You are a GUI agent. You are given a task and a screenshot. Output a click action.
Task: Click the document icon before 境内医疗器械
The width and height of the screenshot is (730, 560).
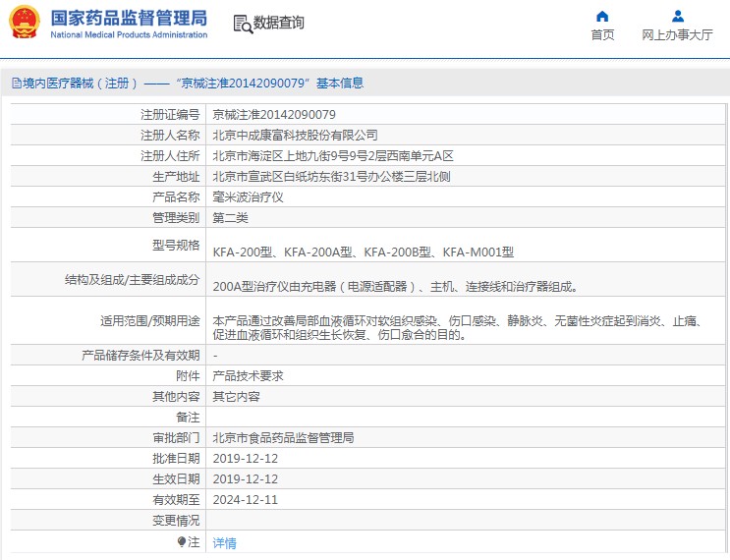point(16,84)
